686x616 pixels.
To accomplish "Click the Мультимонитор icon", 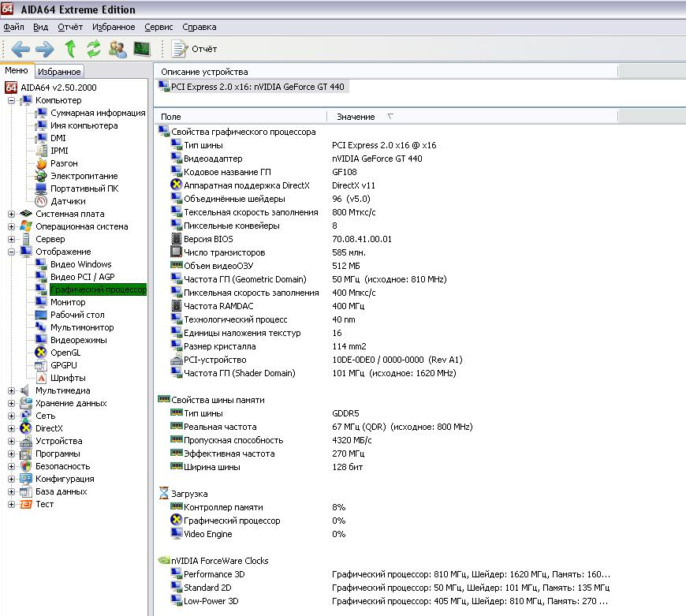I will (41, 327).
